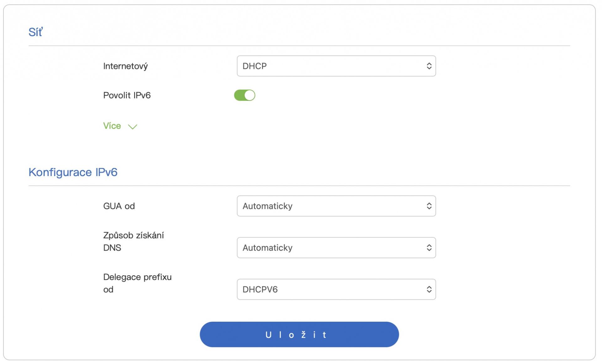Open the Delegace prefixu od dropdown
This screenshot has height=364, width=602.
(x=329, y=289)
